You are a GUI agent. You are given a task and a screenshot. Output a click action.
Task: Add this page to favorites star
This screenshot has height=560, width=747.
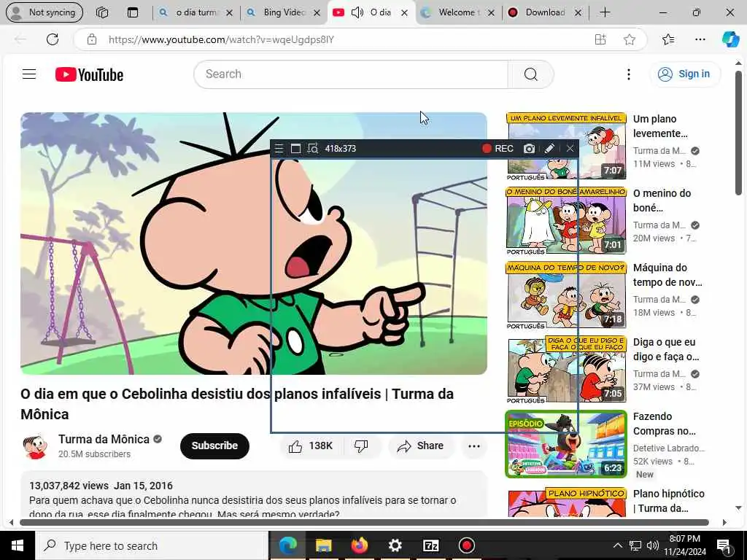pyautogui.click(x=630, y=39)
